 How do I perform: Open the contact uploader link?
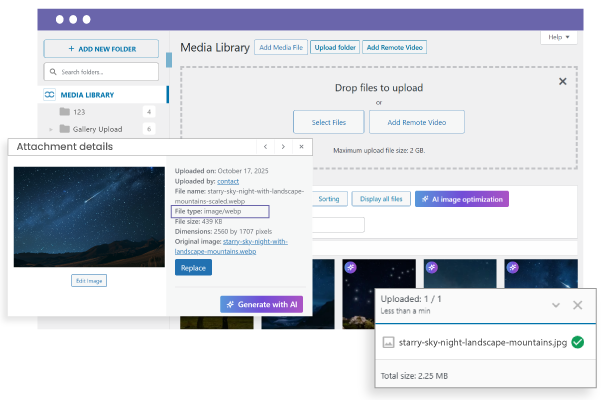click(x=228, y=181)
